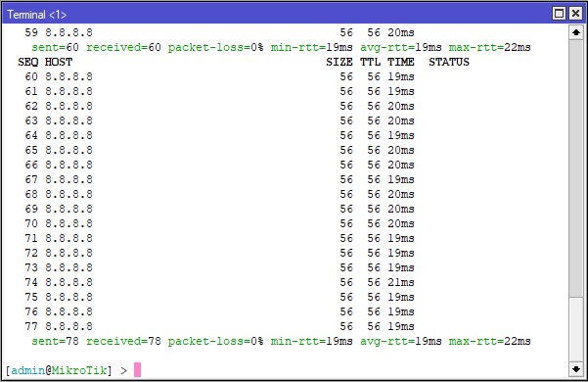Click sequence number 74

tap(31, 282)
